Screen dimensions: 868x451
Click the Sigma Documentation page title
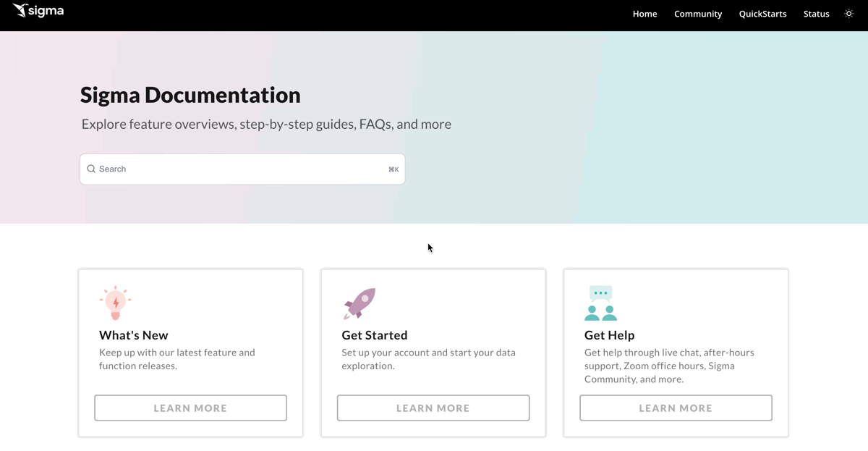[x=190, y=95]
